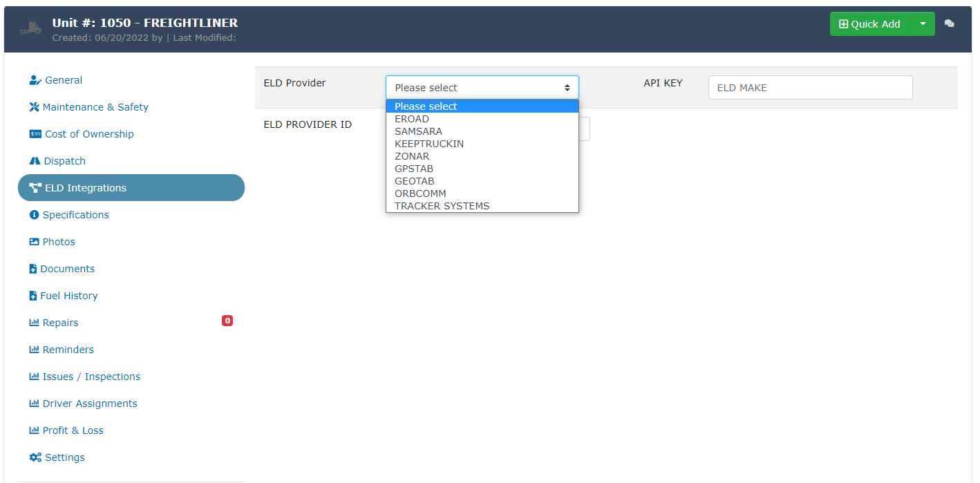This screenshot has width=980, height=483.
Task: Click the truck icon in header
Action: (x=30, y=29)
